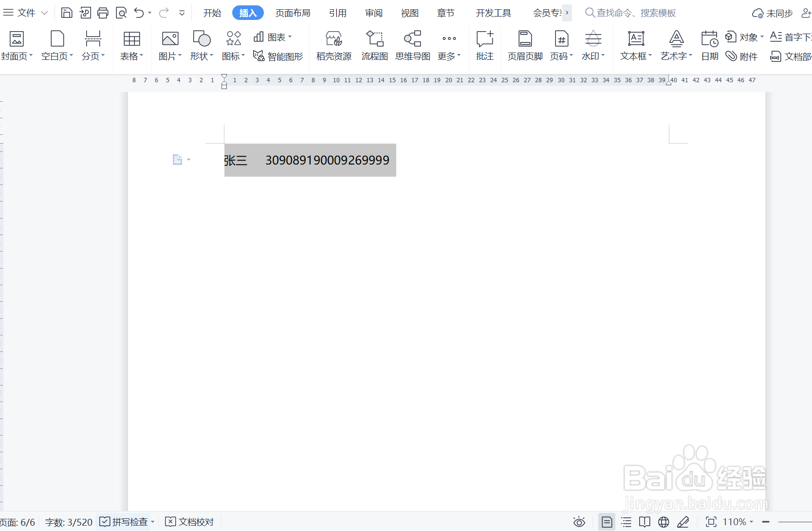Screen dimensions: 812x531
Task: Add a comment (批注)
Action: [485, 46]
